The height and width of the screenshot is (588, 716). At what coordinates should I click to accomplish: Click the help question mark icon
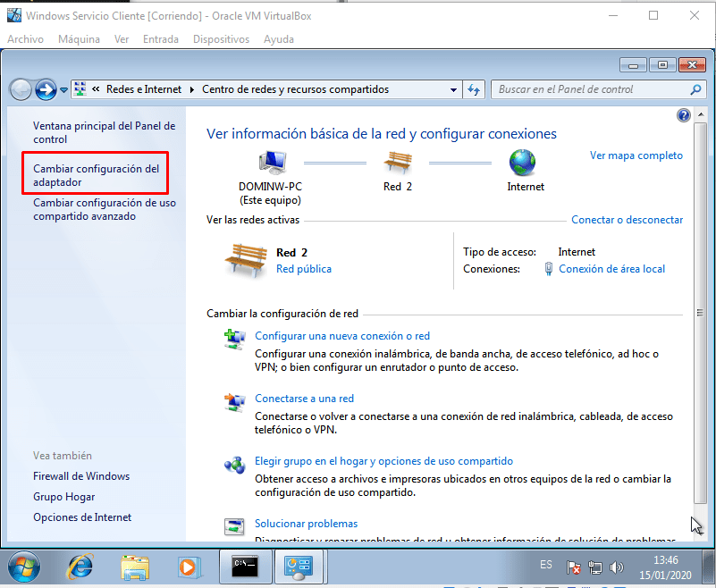point(684,115)
